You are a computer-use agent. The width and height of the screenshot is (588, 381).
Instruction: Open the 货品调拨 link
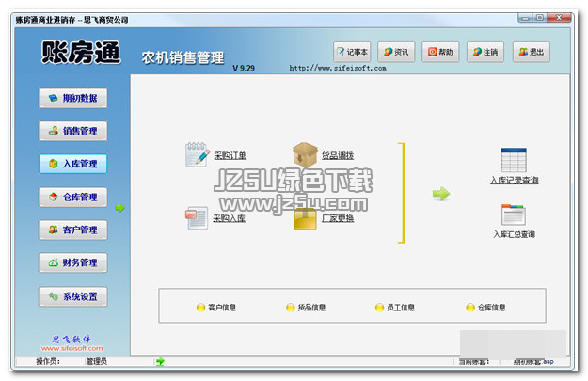(x=338, y=155)
